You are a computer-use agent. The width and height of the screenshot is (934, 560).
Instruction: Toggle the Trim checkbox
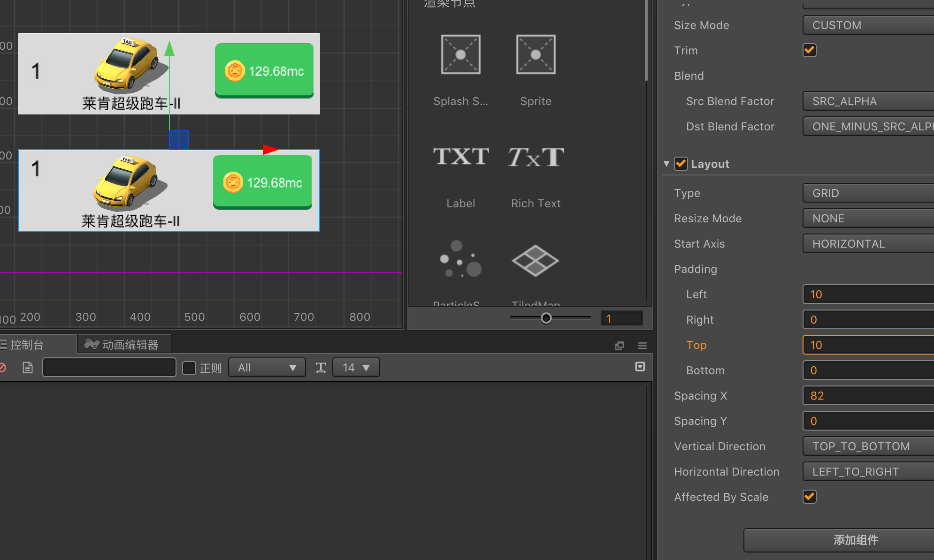[809, 50]
